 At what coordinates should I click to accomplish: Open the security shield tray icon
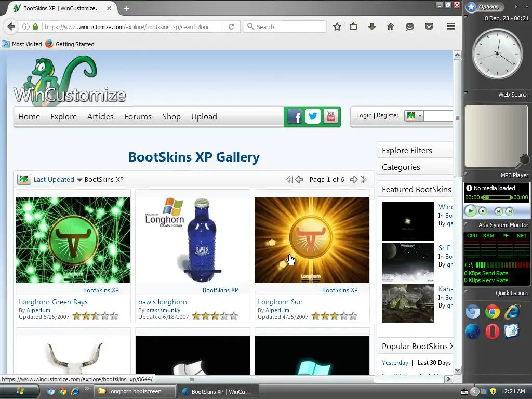pyautogui.click(x=493, y=391)
